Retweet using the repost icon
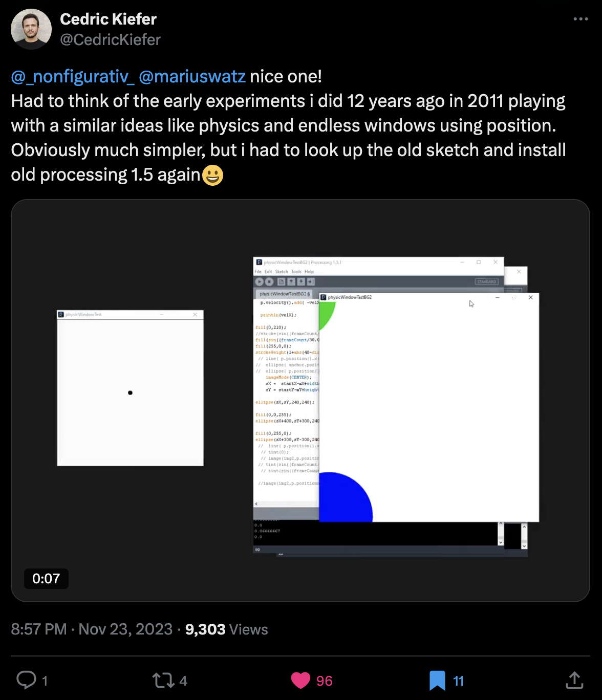602x700 pixels. click(x=163, y=680)
